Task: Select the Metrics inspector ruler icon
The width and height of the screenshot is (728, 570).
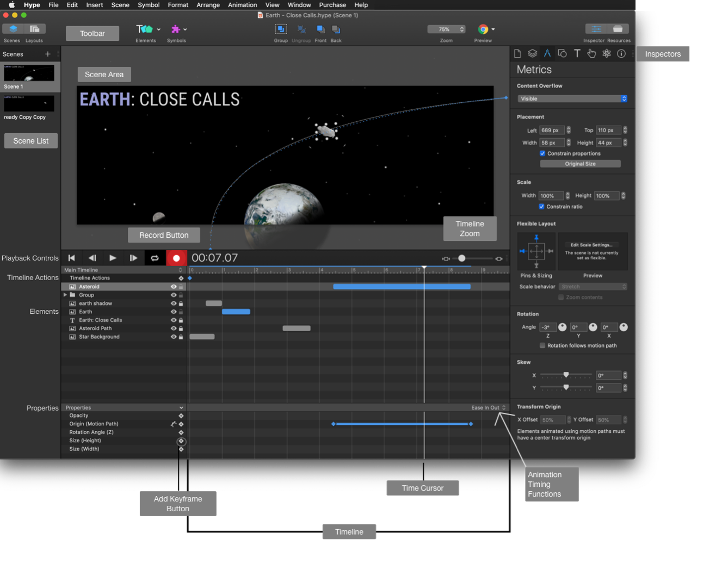Action: tap(547, 53)
